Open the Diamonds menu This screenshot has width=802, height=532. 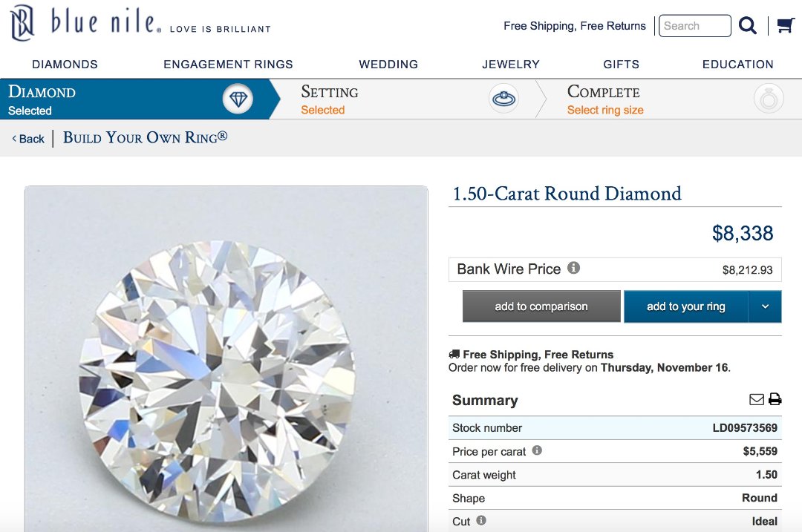coord(65,65)
